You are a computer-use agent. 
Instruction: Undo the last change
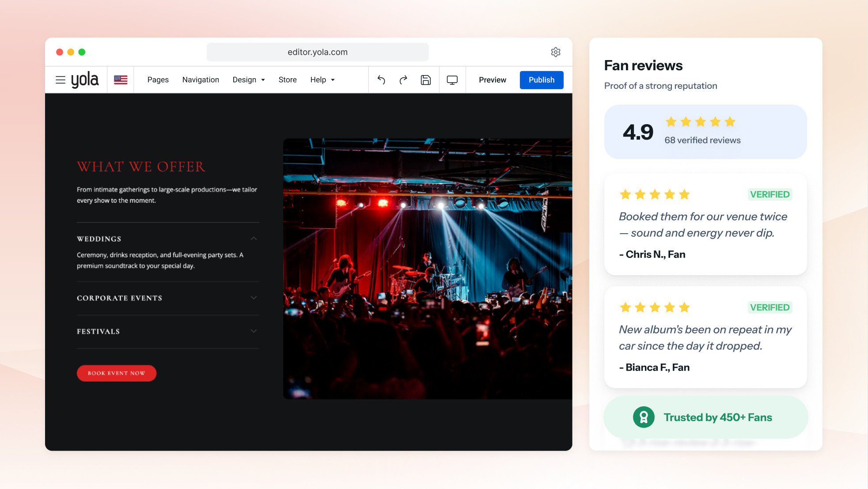[381, 80]
